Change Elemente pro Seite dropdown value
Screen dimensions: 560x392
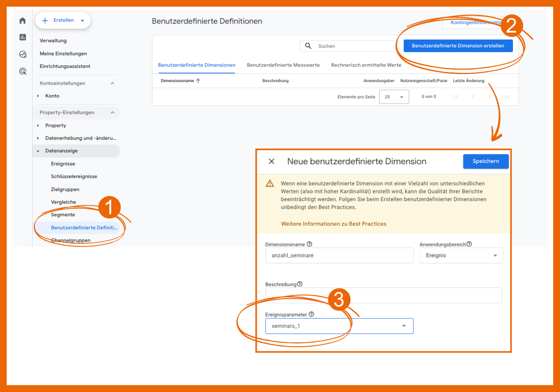coord(394,97)
